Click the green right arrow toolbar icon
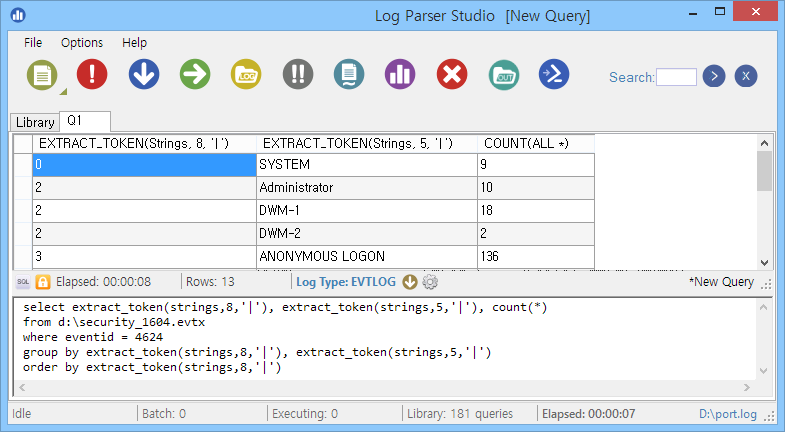785x432 pixels. [195, 74]
